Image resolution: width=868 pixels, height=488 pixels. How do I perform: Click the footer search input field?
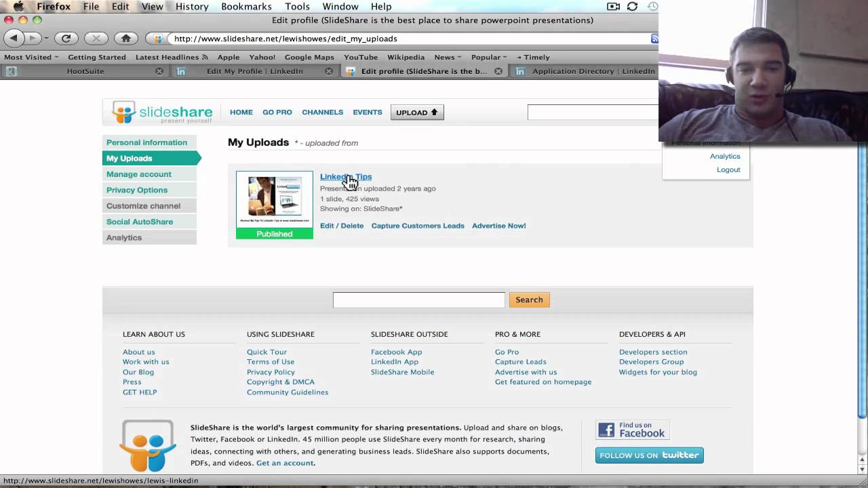coord(418,300)
